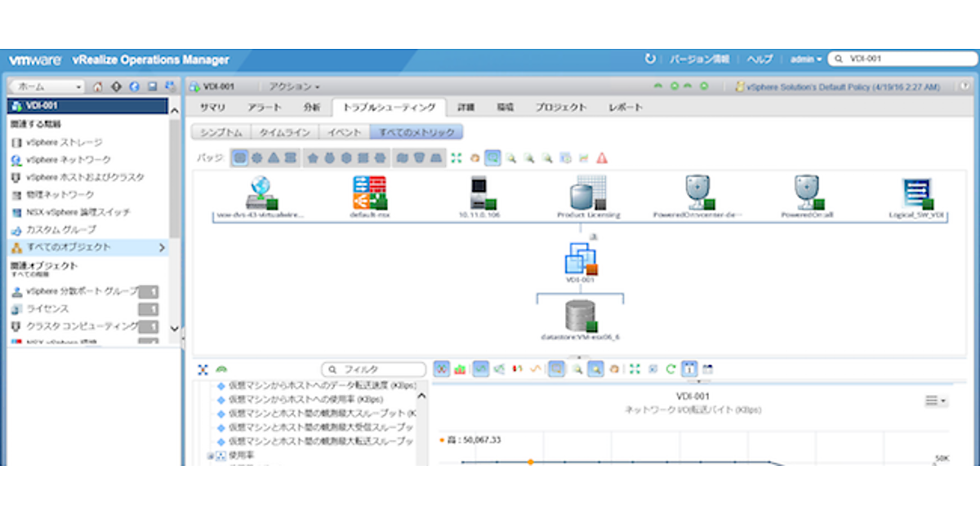This screenshot has height=514, width=980.
Task: Click the bar chart icon in chart toolbar
Action: (x=461, y=369)
